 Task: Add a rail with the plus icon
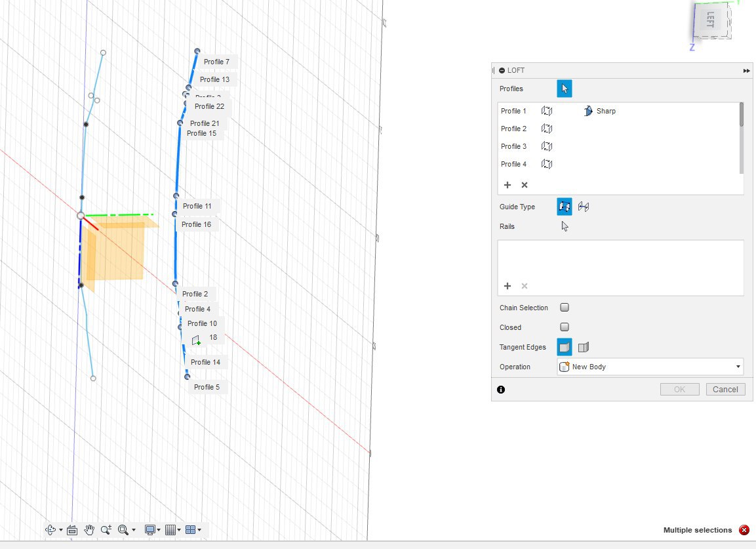[x=507, y=286]
